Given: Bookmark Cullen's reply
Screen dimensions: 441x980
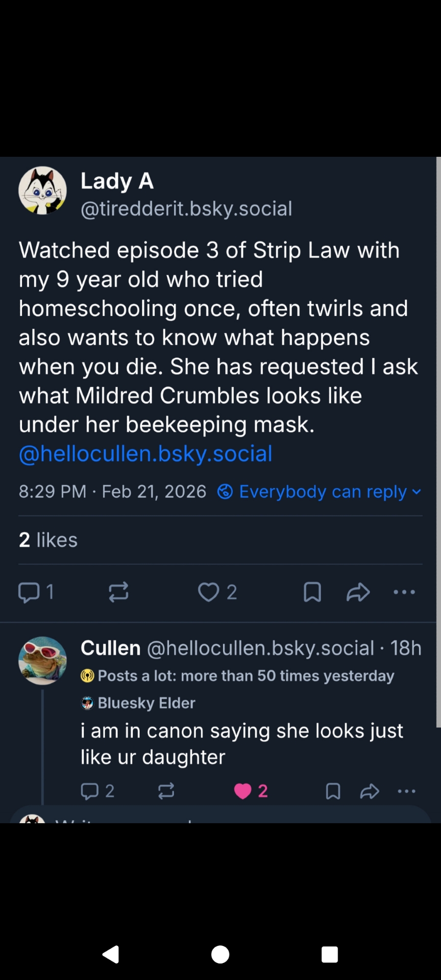Looking at the screenshot, I should coord(333,791).
